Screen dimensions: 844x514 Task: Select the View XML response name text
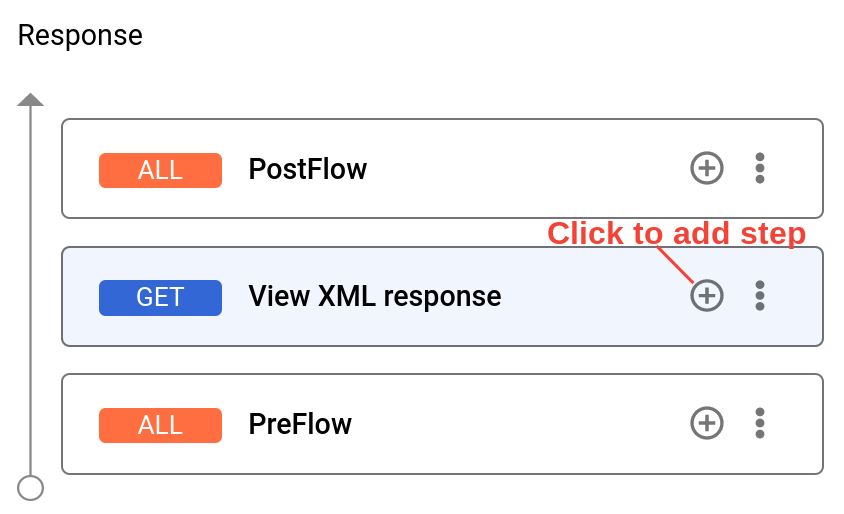tap(374, 296)
